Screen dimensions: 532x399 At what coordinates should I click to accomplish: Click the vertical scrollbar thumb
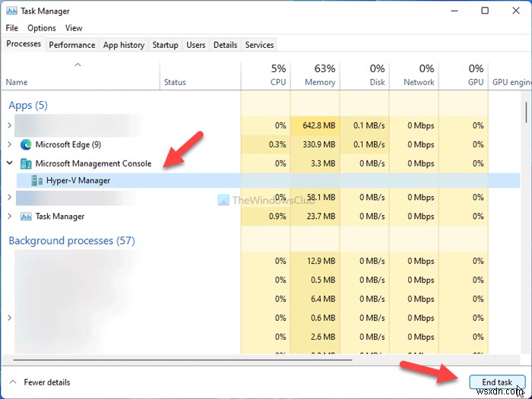526,112
